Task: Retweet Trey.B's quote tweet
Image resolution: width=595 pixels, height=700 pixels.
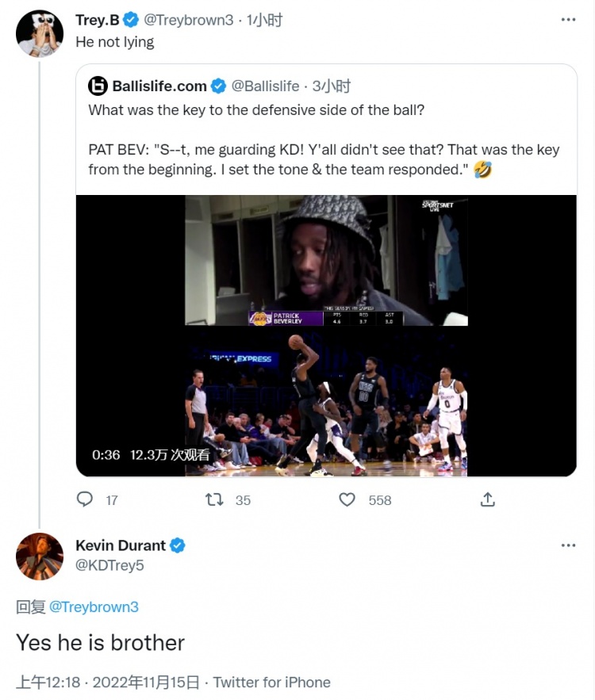Action: tap(215, 499)
